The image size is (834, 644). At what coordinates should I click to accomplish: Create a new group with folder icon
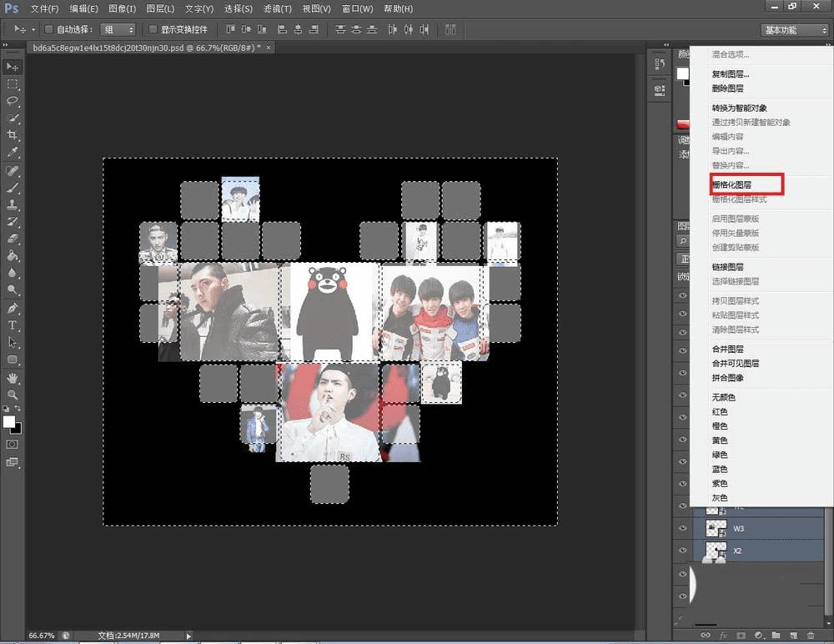tap(775, 636)
